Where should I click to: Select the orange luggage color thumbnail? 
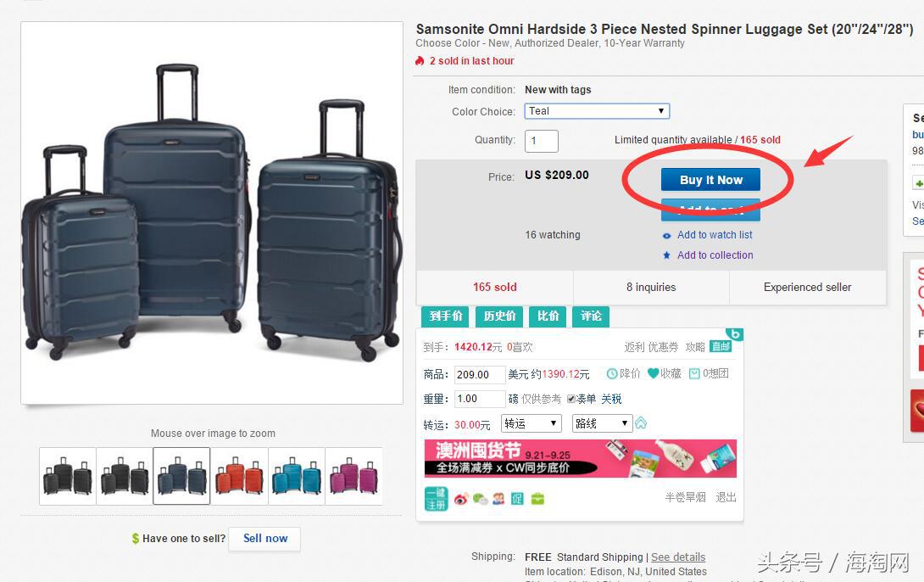click(239, 476)
